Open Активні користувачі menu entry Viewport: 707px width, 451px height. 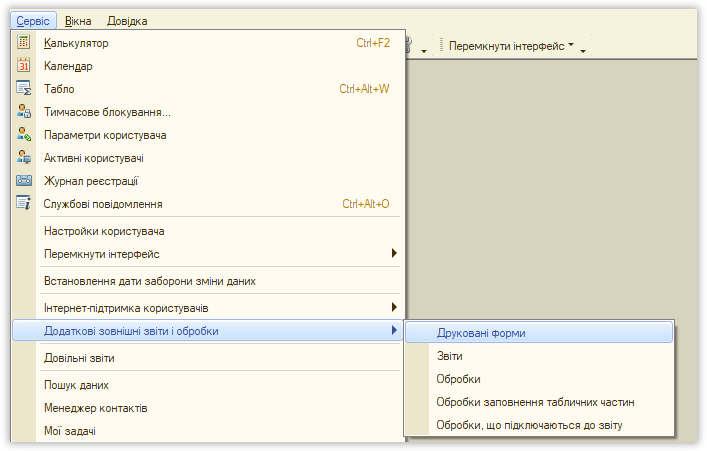click(x=207, y=158)
